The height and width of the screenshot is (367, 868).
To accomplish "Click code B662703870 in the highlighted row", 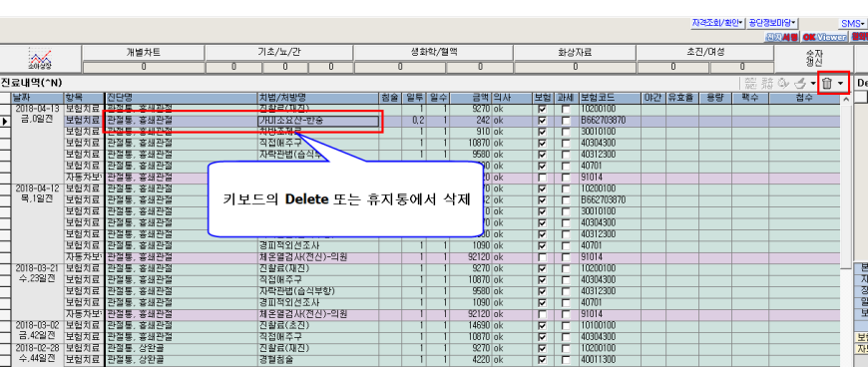I will pyautogui.click(x=609, y=121).
